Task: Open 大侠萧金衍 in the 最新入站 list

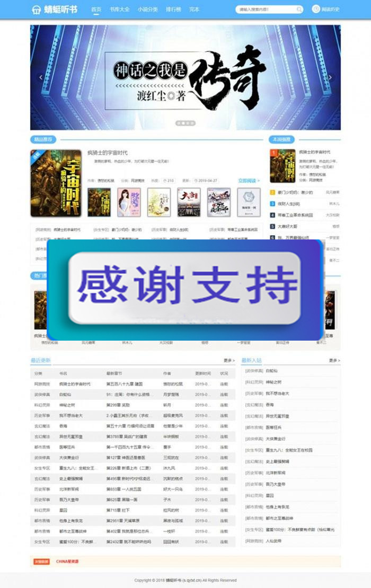Action: click(x=276, y=439)
